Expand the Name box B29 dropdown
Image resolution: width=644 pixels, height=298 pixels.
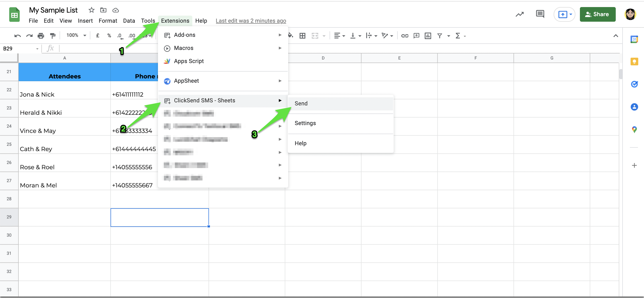pyautogui.click(x=37, y=49)
